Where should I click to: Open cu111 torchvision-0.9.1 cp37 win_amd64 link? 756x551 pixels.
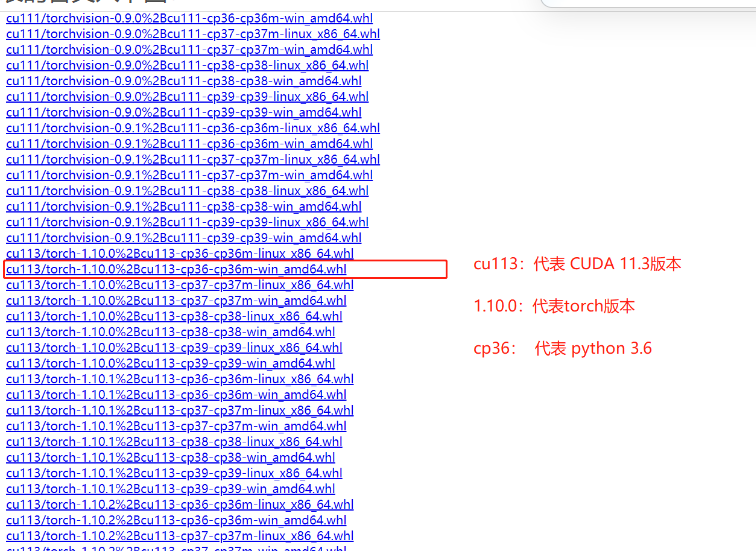pos(189,175)
